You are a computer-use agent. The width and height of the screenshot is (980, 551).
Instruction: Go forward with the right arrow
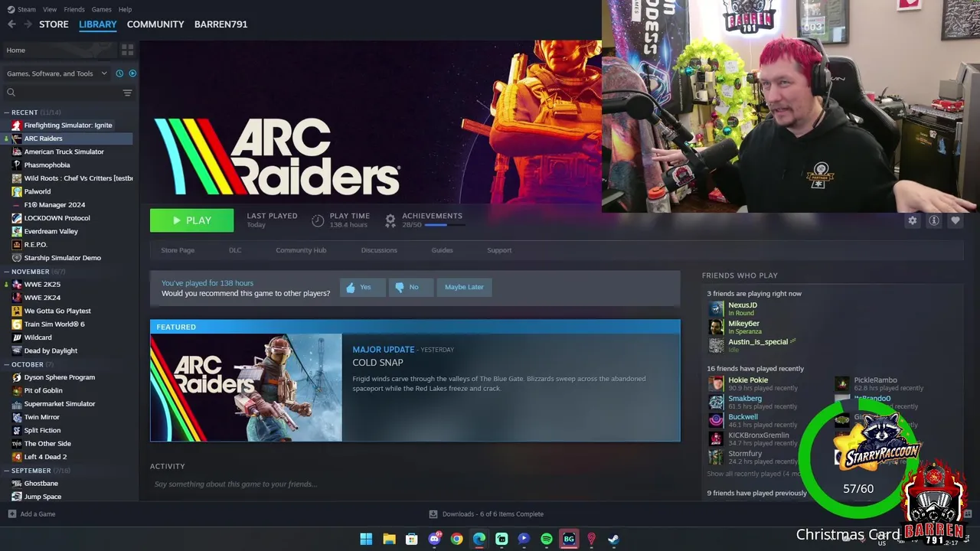[28, 24]
